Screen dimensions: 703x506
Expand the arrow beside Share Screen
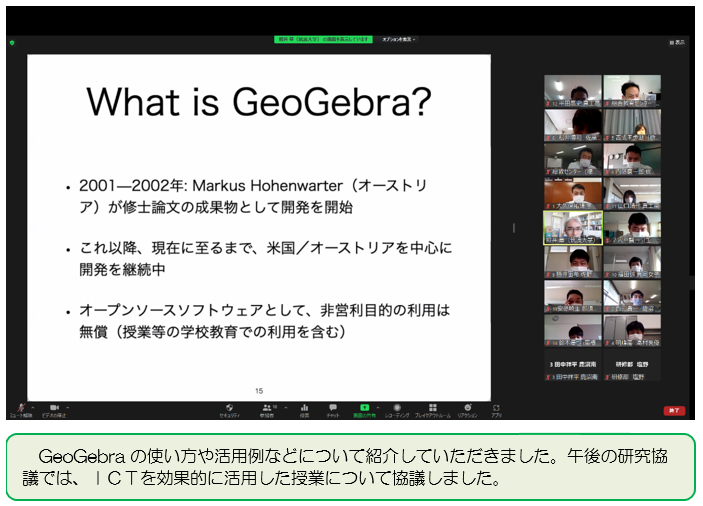pos(378,407)
